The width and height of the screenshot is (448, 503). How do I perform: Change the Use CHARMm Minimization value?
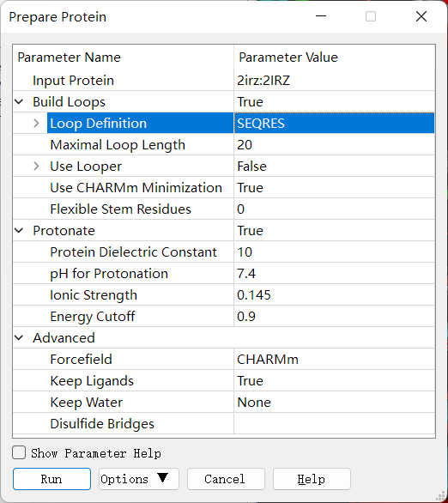(334, 188)
